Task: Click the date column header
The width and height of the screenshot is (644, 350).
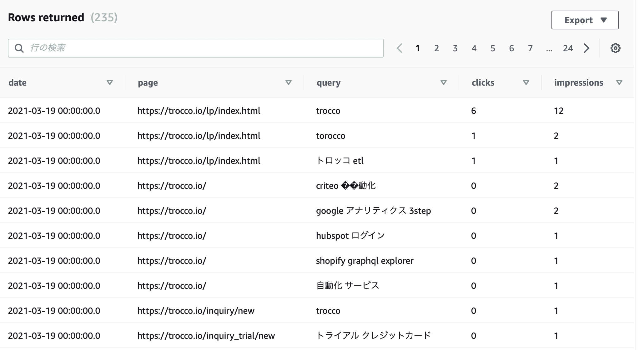Action: (18, 82)
